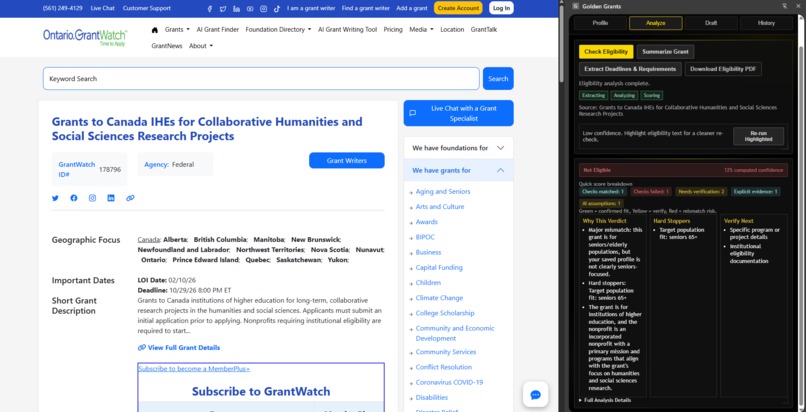
Task: Open the Arts and Culture category link
Action: (x=439, y=207)
